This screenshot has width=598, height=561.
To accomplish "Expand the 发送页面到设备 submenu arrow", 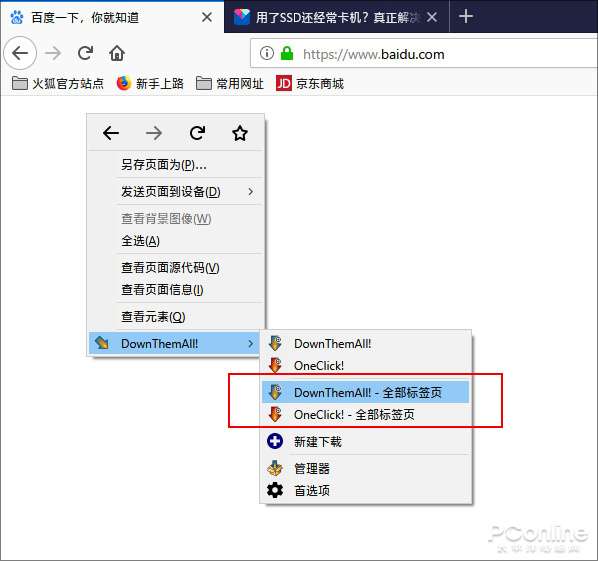I will click(x=251, y=191).
